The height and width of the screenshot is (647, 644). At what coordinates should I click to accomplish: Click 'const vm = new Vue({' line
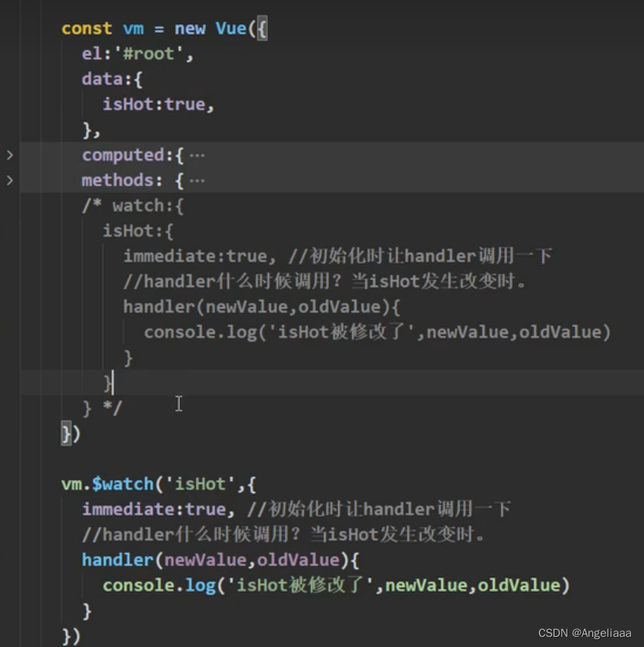164,28
